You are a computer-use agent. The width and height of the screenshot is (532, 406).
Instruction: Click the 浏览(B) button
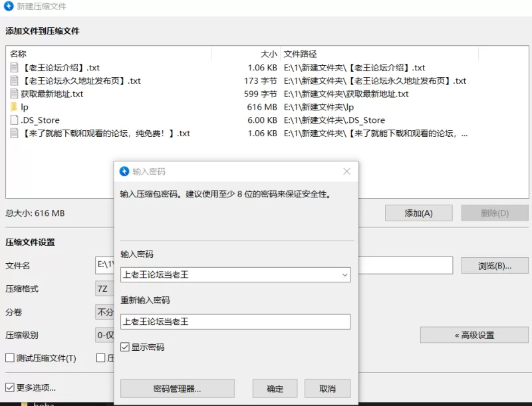pyautogui.click(x=495, y=266)
